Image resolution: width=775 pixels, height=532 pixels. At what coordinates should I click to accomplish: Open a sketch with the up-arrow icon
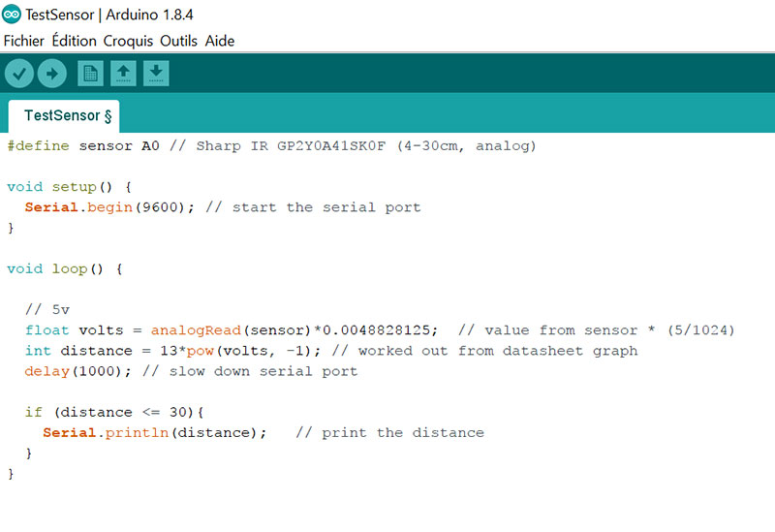(x=123, y=73)
